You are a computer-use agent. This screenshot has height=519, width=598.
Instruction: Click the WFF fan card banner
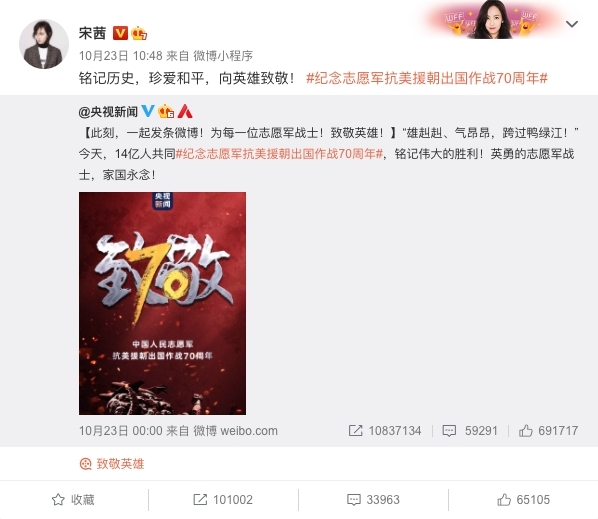(x=491, y=20)
